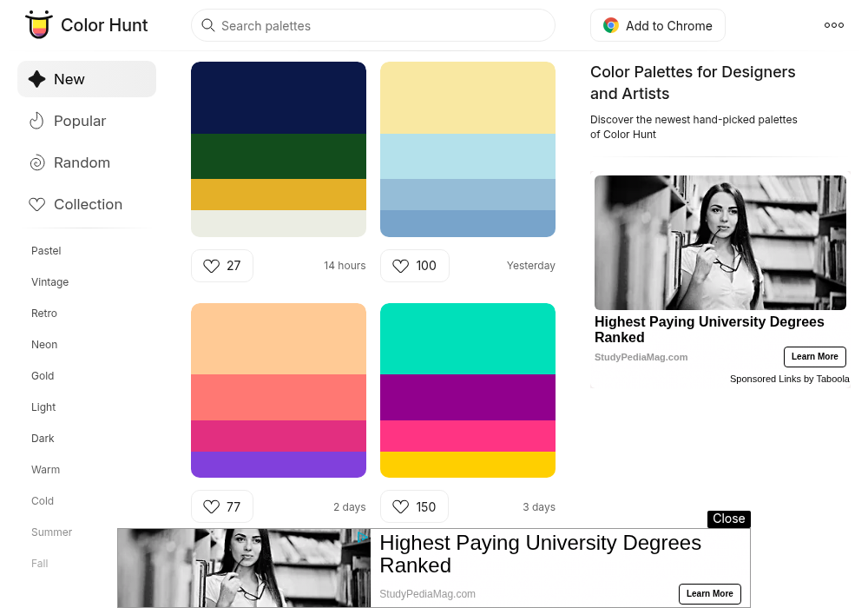Click the mustard gold swatch
Screen dimensions: 868x608
point(279,195)
